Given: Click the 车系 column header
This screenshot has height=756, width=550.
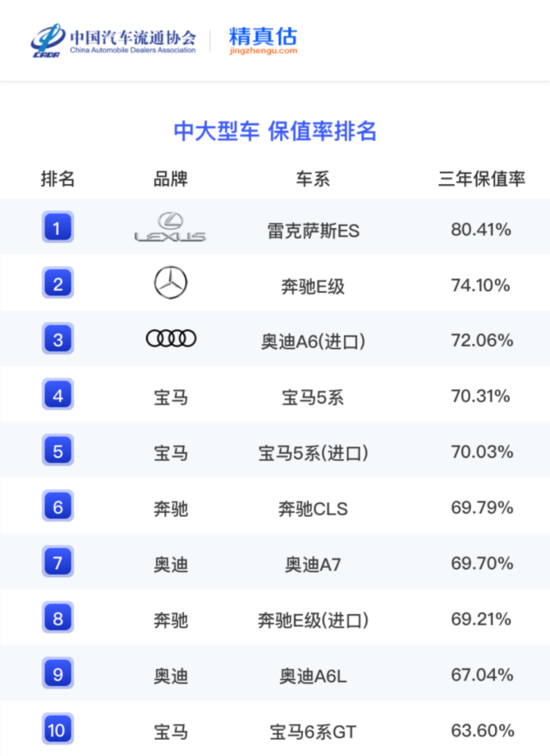Looking at the screenshot, I should pyautogui.click(x=313, y=179).
